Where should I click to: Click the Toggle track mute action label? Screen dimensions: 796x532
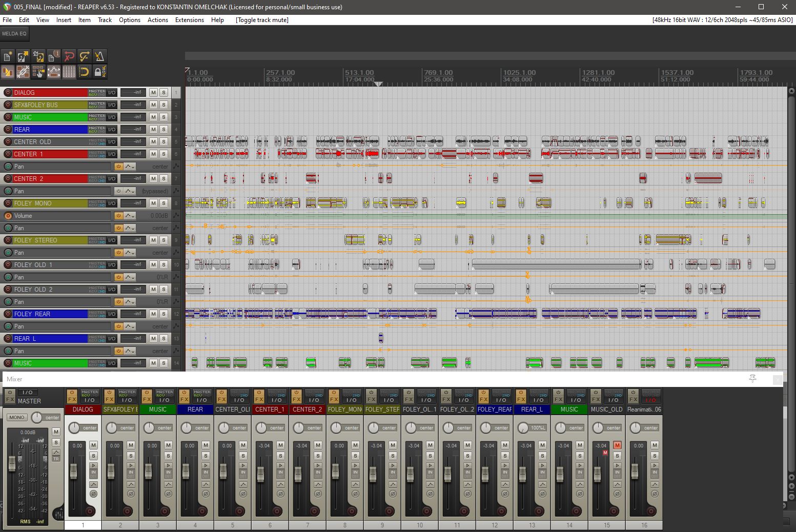262,20
